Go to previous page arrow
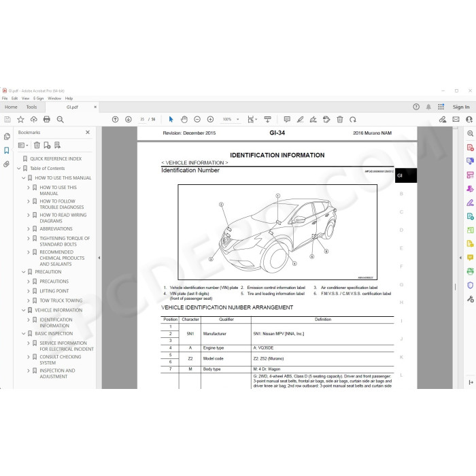This screenshot has height=476, width=476. click(115, 119)
